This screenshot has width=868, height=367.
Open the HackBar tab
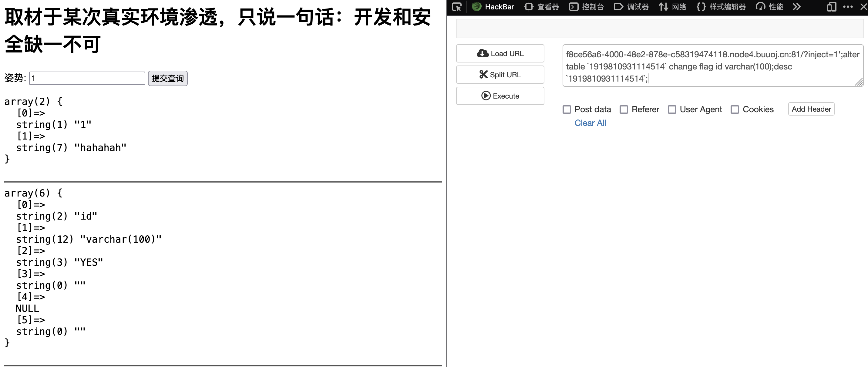coord(493,7)
